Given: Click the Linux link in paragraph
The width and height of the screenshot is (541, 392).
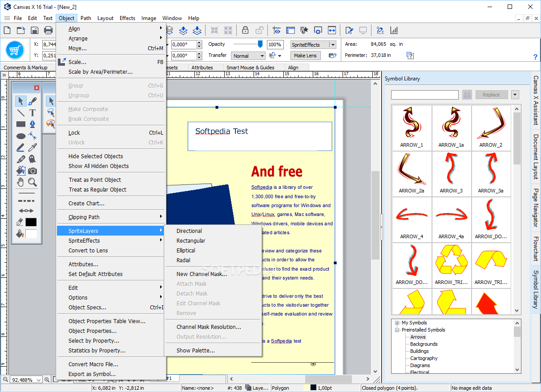Looking at the screenshot, I should (x=268, y=214).
